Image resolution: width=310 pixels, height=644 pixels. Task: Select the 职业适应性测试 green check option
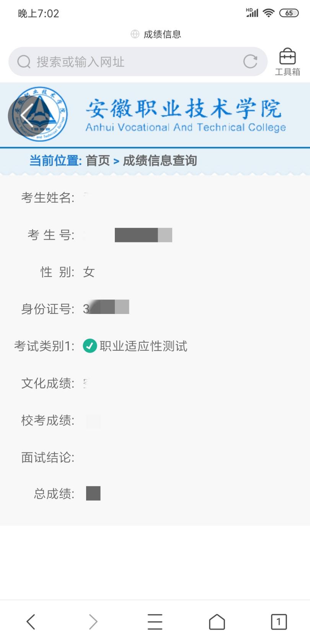click(x=90, y=346)
